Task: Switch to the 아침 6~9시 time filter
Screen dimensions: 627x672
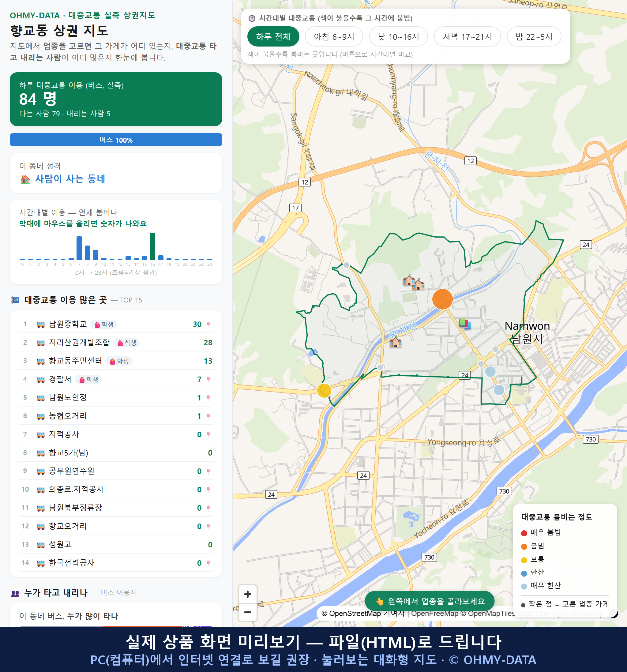Action: 334,36
